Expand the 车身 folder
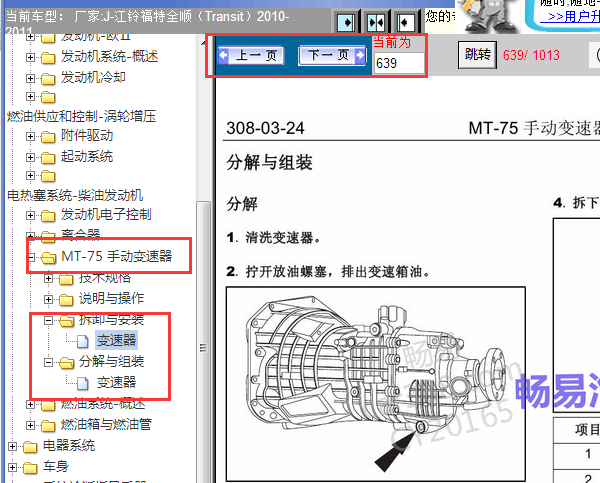This screenshot has height=483, width=600. pos(12,467)
